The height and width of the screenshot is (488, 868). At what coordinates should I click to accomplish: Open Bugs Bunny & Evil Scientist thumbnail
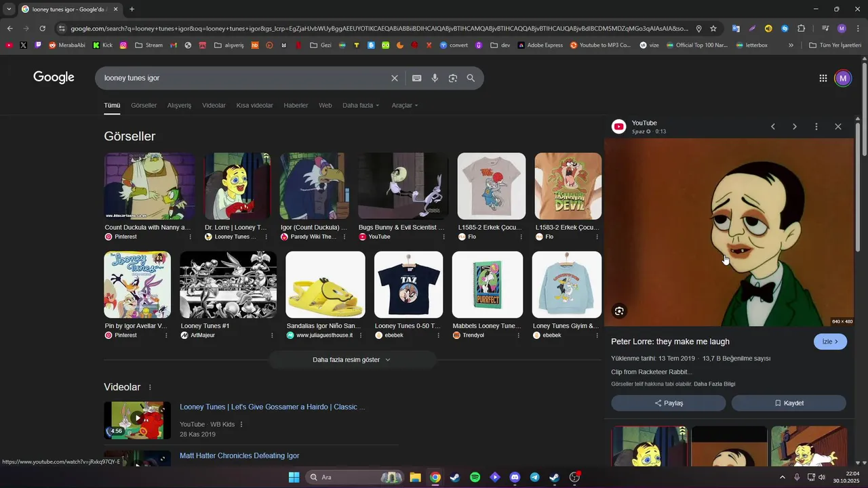coord(403,186)
